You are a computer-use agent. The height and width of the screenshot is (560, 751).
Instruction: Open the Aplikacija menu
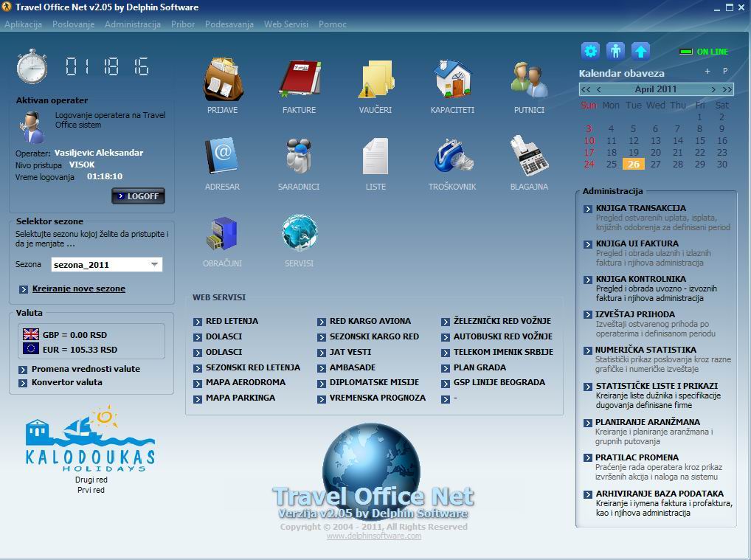(x=23, y=24)
